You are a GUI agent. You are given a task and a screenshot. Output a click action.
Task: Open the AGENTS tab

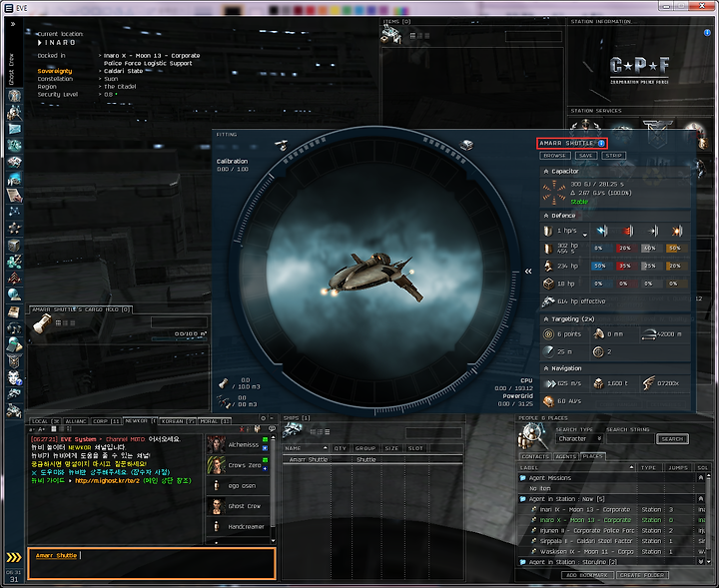click(565, 456)
